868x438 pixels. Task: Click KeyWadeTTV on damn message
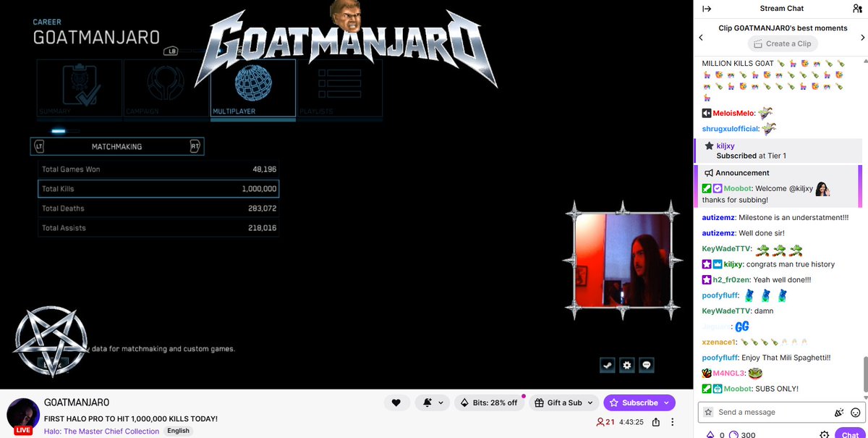point(726,311)
